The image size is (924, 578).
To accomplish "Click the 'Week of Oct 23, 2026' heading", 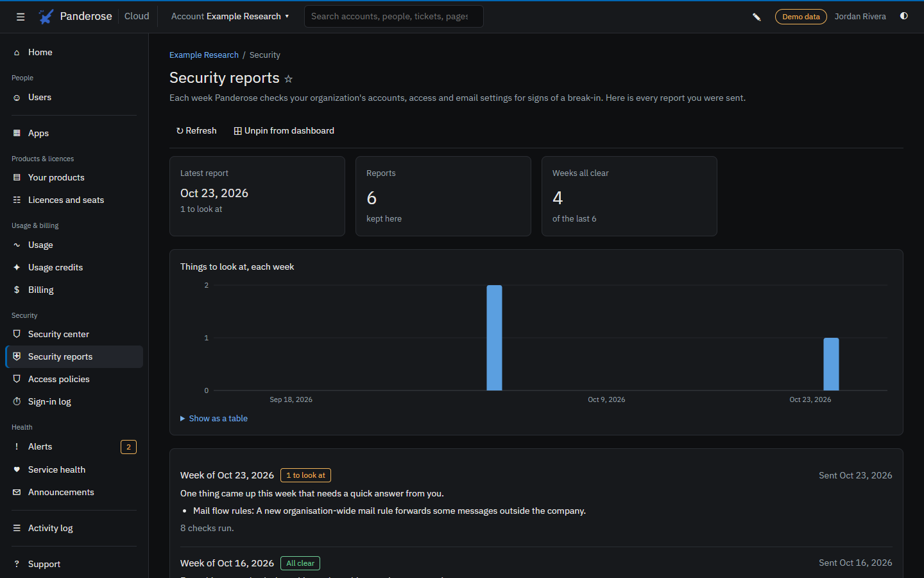I will click(227, 475).
